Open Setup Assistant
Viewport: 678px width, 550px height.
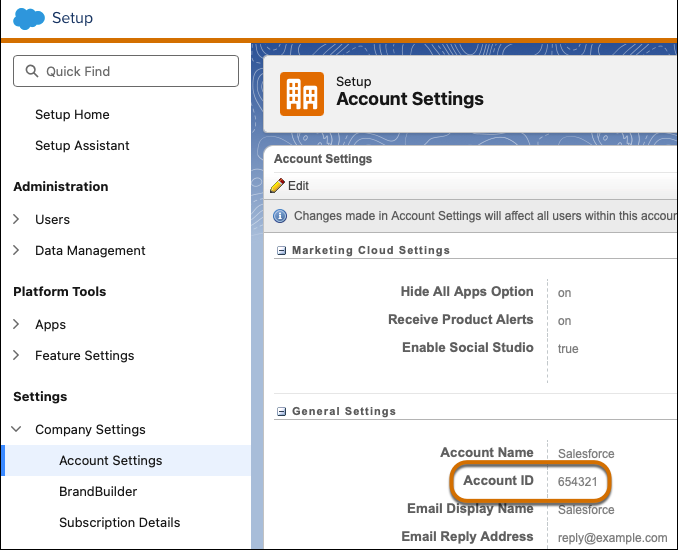[x=82, y=146]
